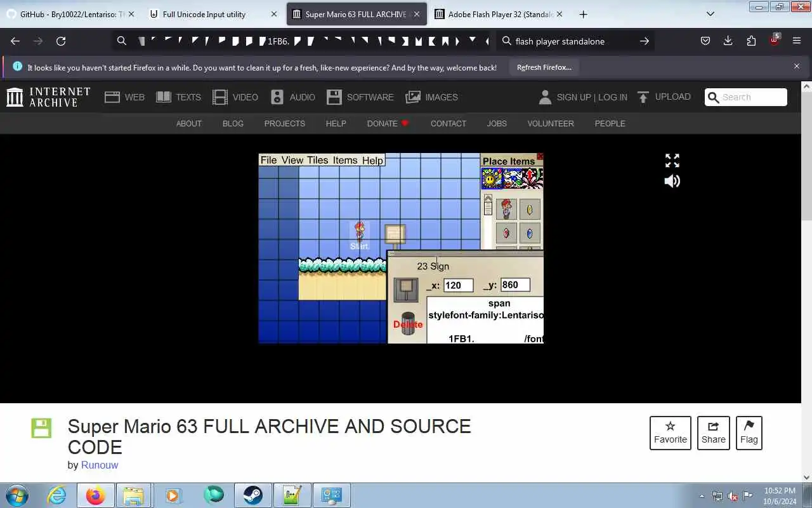Open the Tiles menu in level designer

tap(318, 160)
